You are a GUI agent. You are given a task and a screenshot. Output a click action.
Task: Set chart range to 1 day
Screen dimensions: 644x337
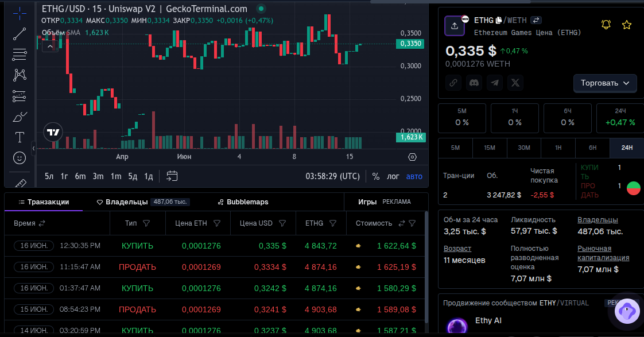coord(148,176)
